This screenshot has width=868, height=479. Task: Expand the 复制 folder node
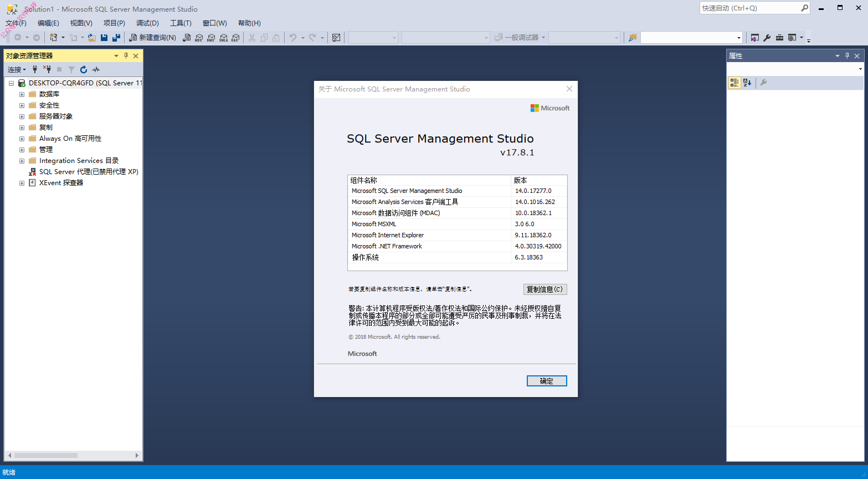click(x=22, y=128)
